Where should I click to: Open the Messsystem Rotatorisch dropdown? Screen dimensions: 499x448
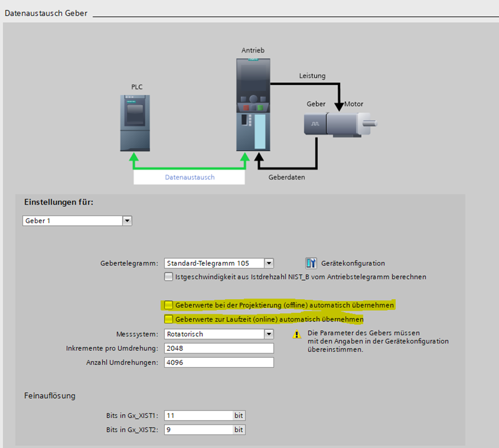269,334
